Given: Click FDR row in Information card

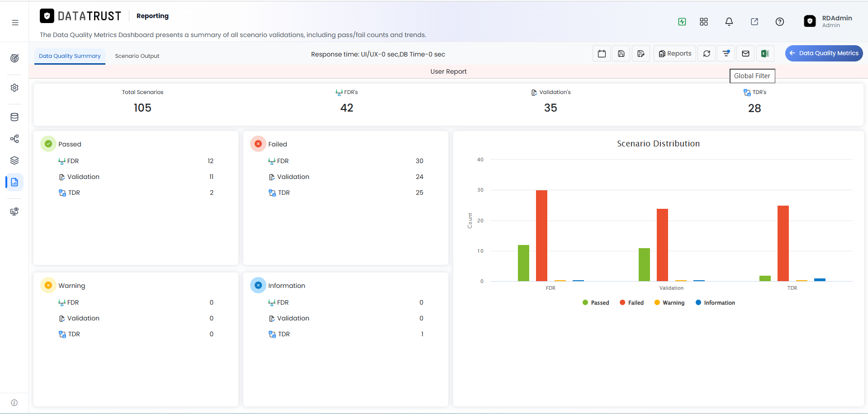Looking at the screenshot, I should 346,302.
